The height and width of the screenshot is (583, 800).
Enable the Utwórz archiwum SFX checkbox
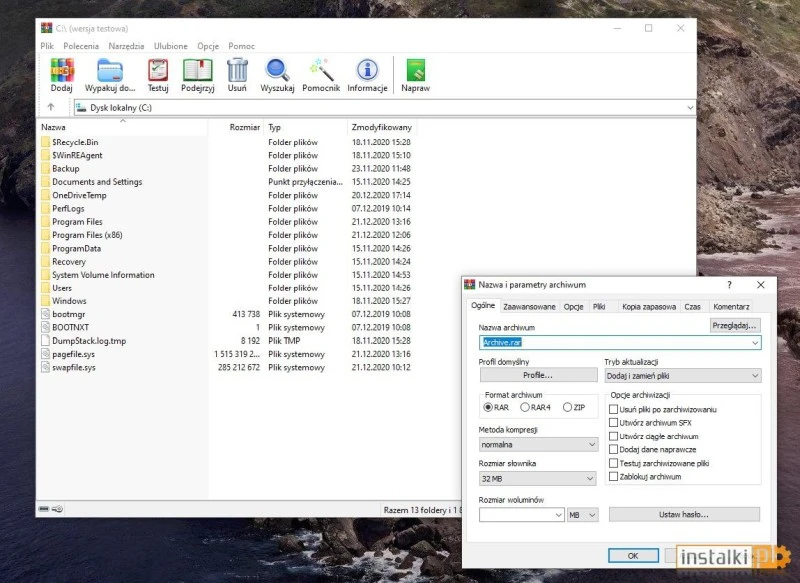[x=614, y=423]
